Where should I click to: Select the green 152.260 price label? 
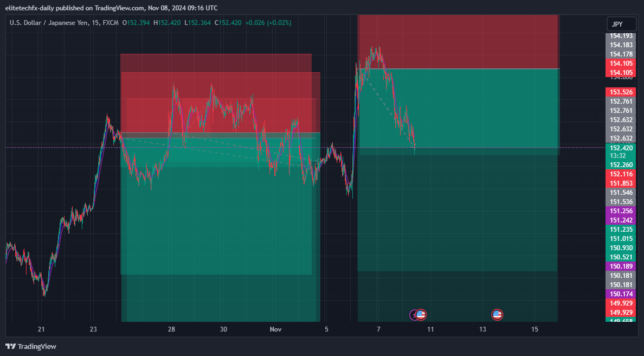[x=621, y=165]
